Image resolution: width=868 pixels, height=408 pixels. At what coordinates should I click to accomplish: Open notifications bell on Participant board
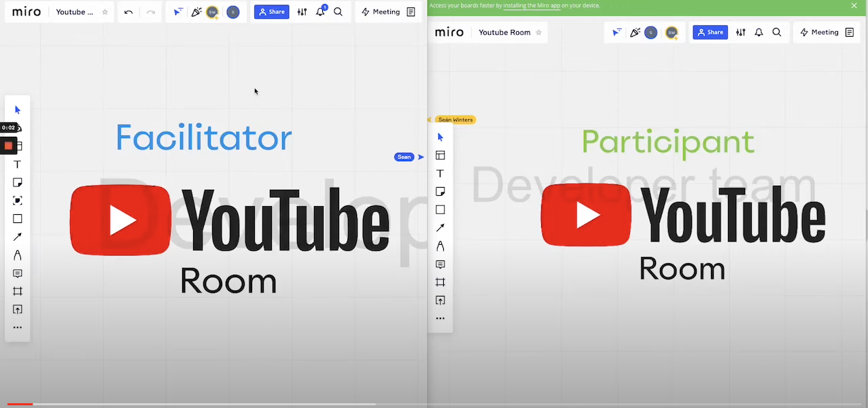pyautogui.click(x=759, y=32)
